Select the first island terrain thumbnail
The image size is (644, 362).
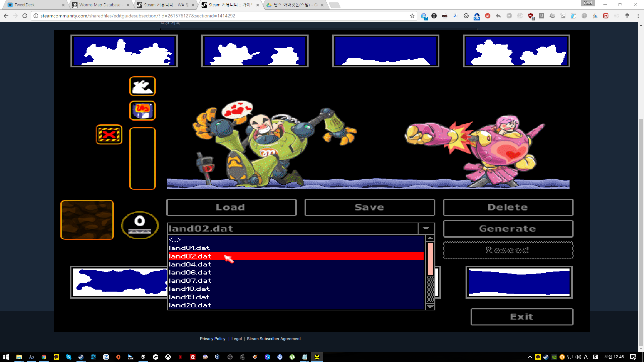click(124, 51)
